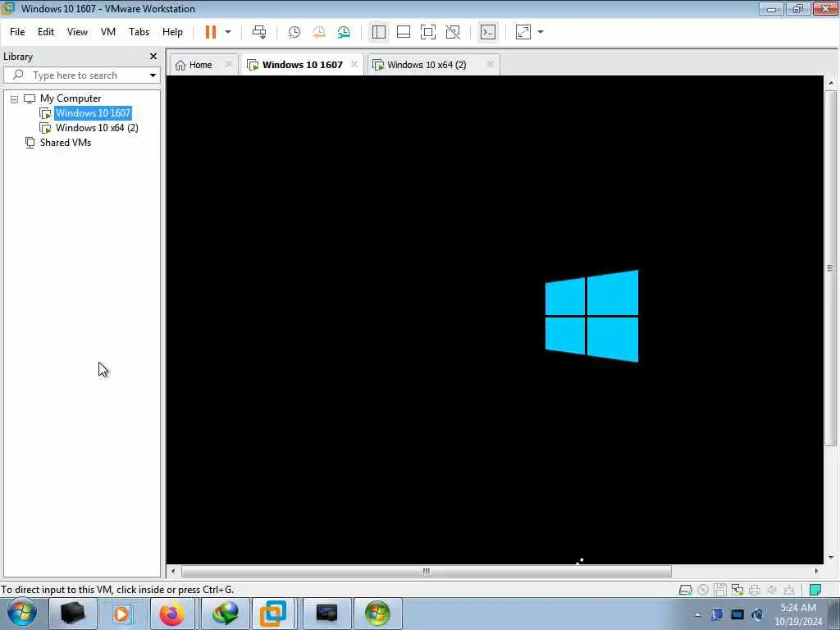Click the CD/DVD drive status icon
Image resolution: width=840 pixels, height=630 pixels.
[703, 590]
